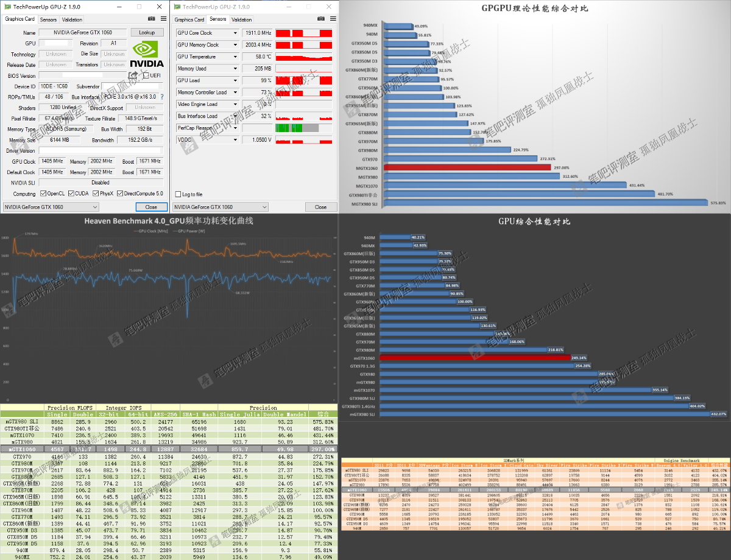Image resolution: width=731 pixels, height=560 pixels.
Task: Click Close button in the Graphics Card window
Action: coord(151,207)
